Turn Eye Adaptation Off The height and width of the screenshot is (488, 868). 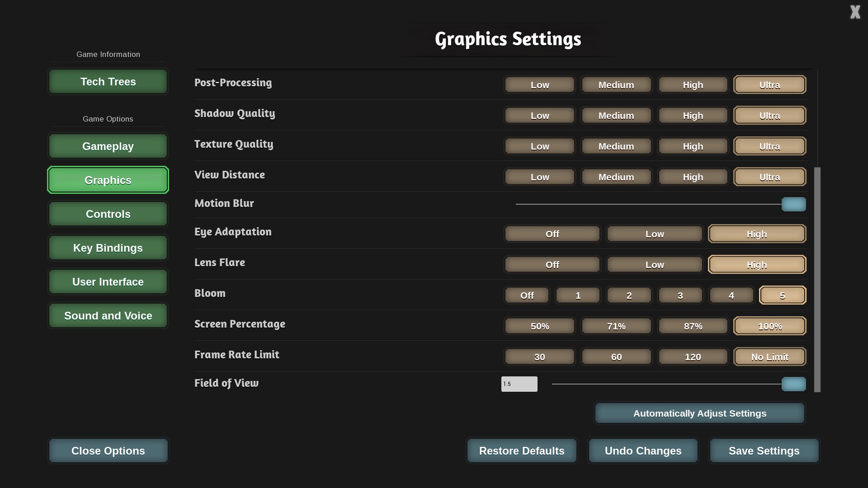pos(552,234)
